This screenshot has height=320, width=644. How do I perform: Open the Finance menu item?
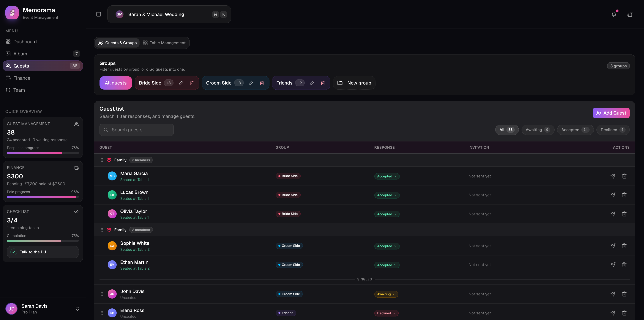pyautogui.click(x=42, y=78)
